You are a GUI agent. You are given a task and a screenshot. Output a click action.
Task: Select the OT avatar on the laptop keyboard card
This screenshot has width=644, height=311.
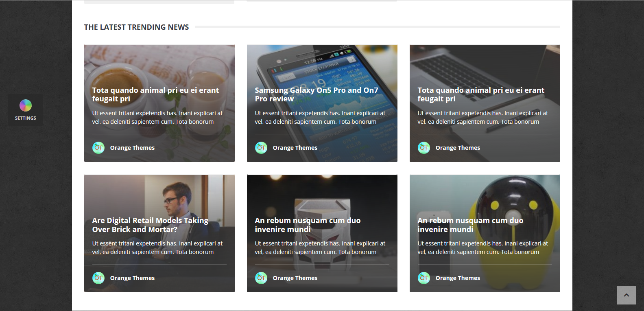click(x=424, y=148)
